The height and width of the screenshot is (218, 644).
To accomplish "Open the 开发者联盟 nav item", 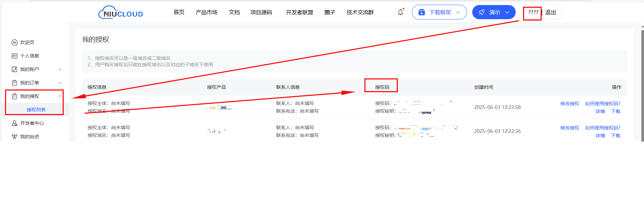I will [299, 12].
